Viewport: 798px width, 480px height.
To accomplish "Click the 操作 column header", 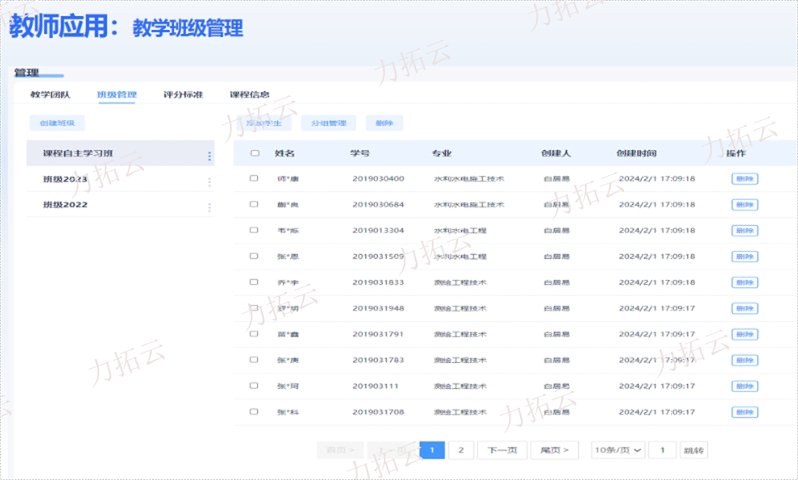I will click(x=736, y=153).
